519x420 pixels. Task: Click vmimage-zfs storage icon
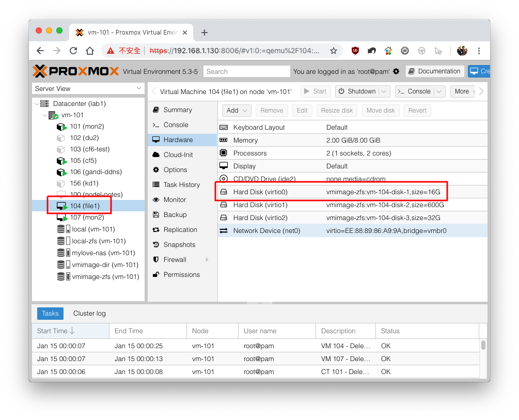(64, 276)
